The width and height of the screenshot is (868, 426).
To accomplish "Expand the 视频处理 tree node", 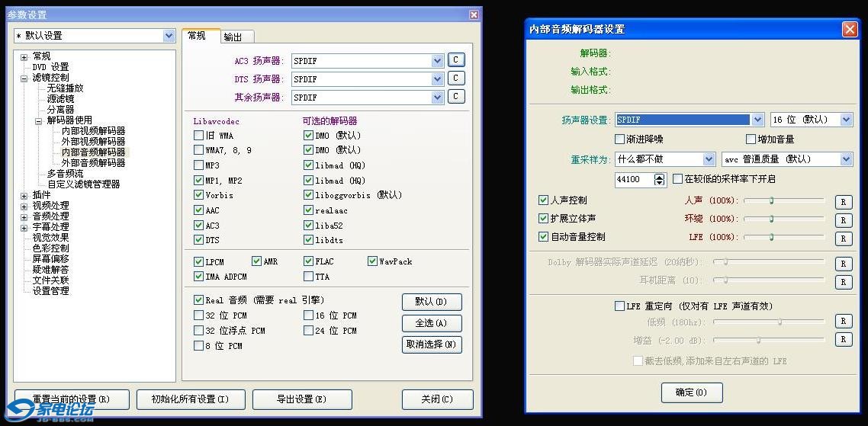I will [x=24, y=207].
